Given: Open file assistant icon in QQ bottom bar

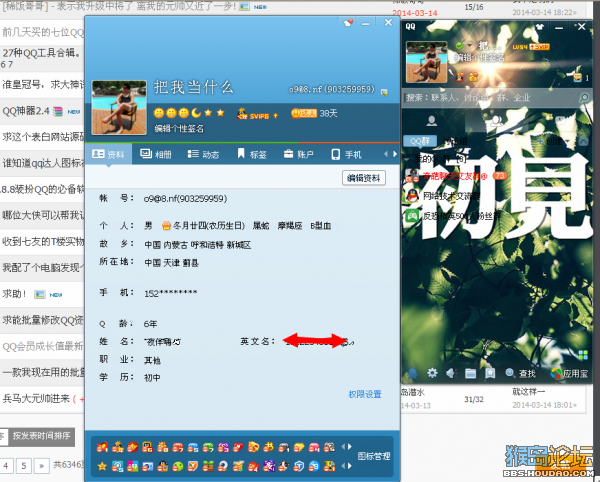Looking at the screenshot, I should (470, 373).
